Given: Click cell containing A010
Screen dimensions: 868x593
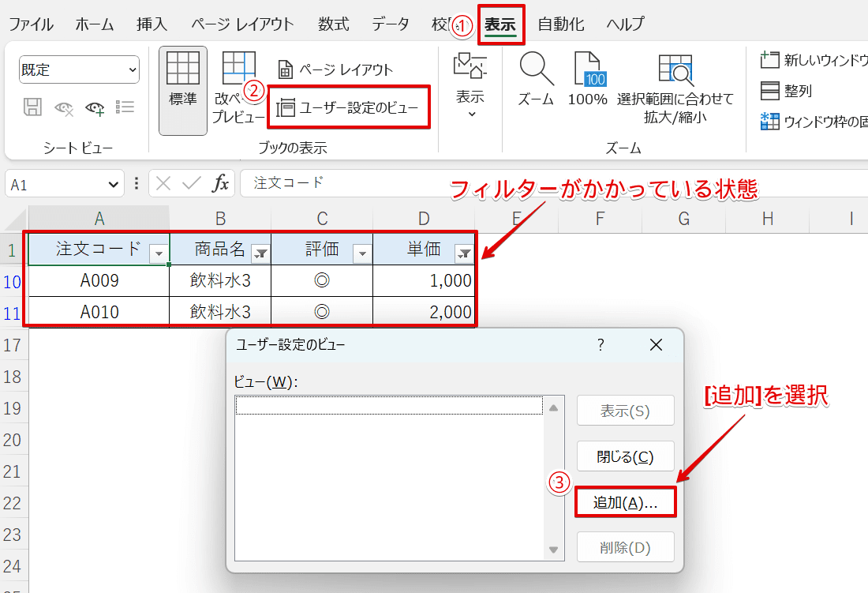Looking at the screenshot, I should click(99, 312).
